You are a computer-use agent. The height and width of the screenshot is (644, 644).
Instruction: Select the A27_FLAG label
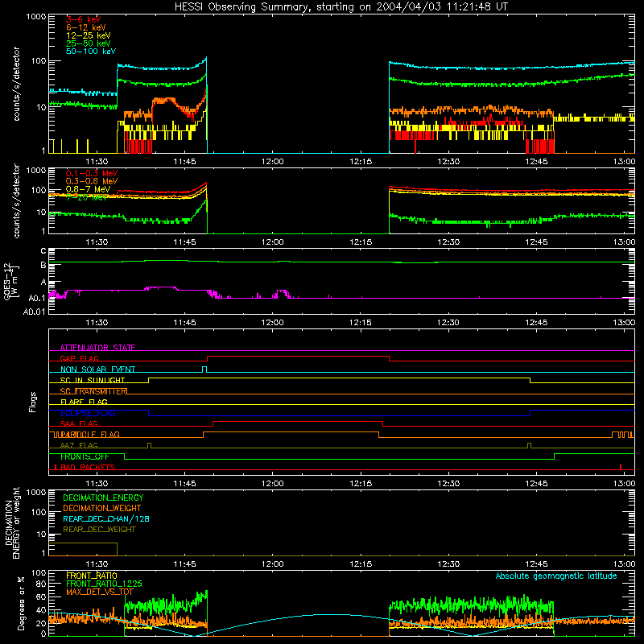point(79,445)
